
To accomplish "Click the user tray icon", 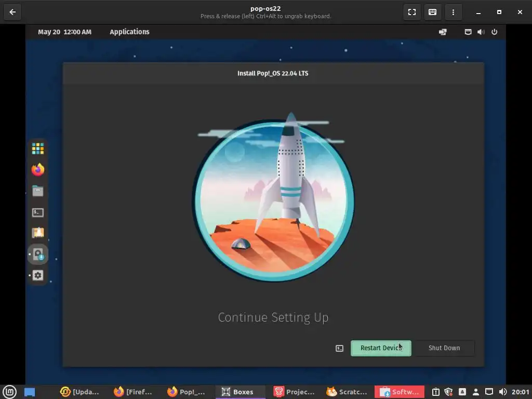I will pos(476,392).
